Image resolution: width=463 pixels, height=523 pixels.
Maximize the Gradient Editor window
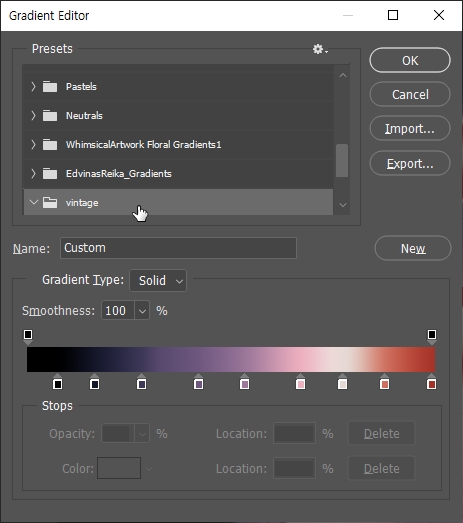pos(393,15)
